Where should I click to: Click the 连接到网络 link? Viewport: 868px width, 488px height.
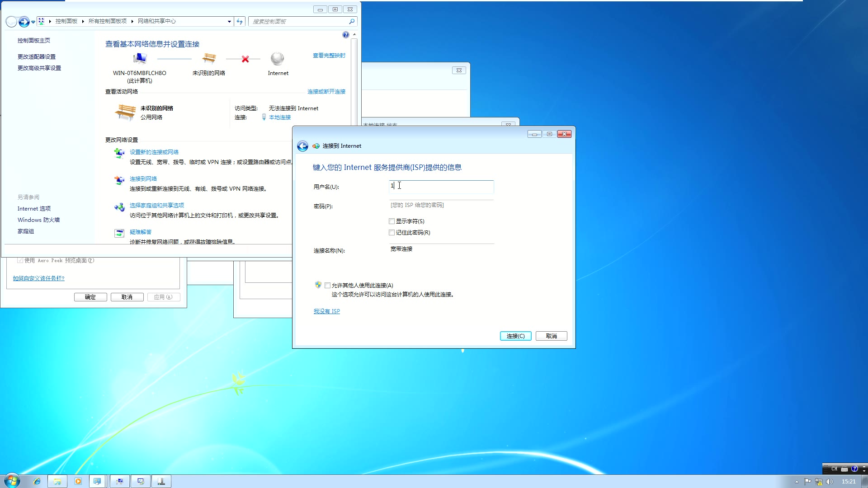coord(143,179)
